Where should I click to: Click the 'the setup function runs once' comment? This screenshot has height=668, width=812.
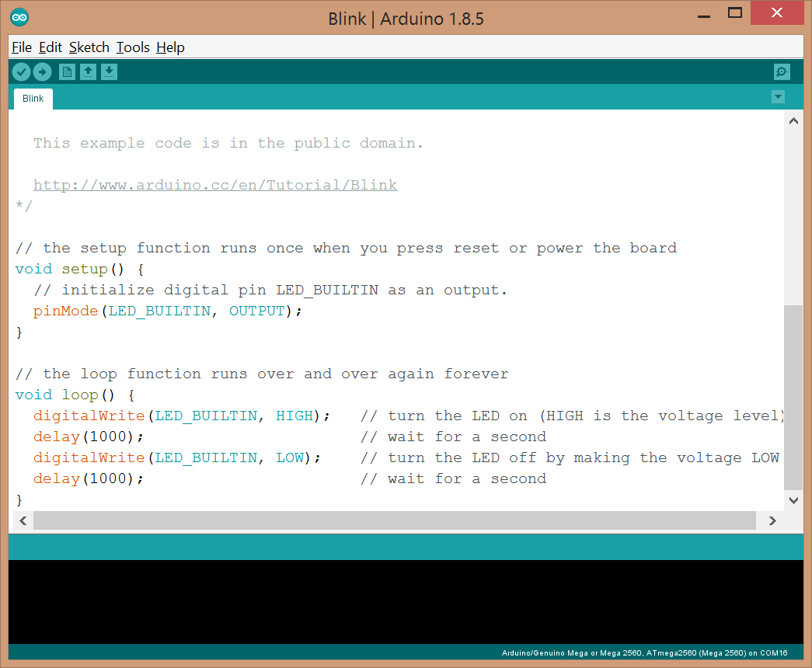click(346, 248)
